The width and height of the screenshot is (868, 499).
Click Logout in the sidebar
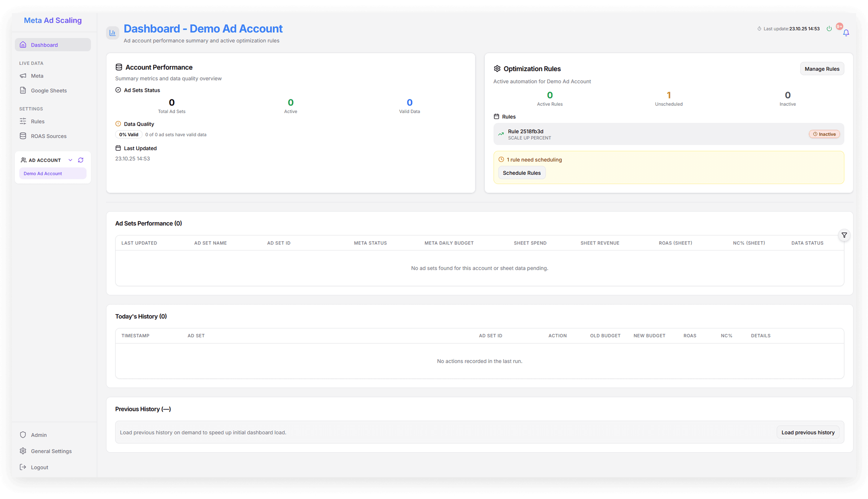39,467
